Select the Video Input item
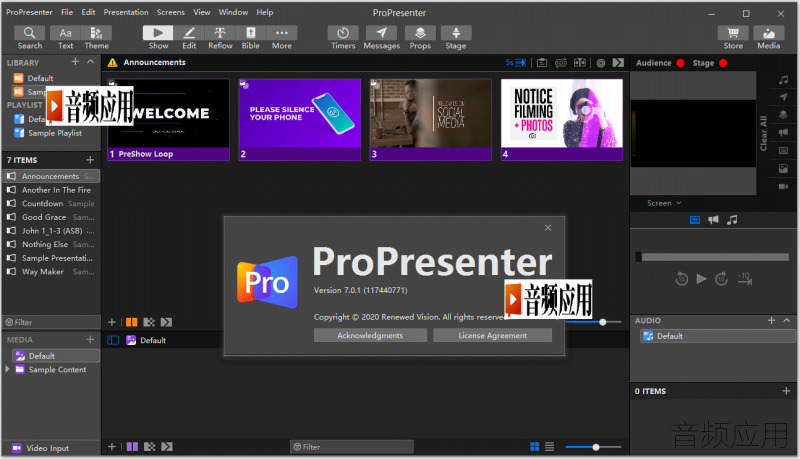 click(x=47, y=448)
